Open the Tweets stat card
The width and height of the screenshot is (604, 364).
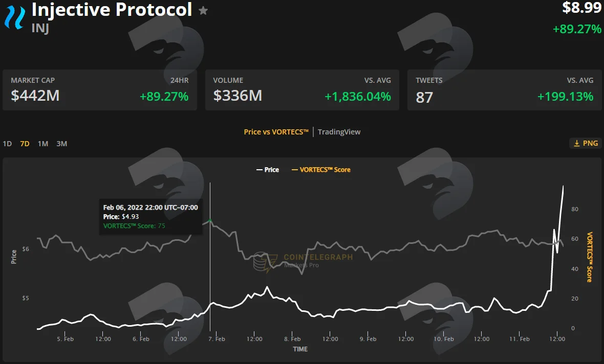[x=504, y=90]
